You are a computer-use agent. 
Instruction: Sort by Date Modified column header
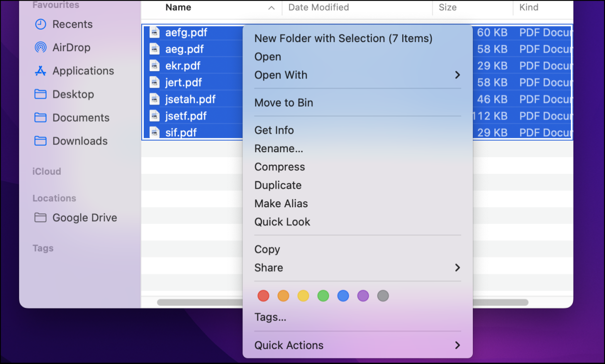(x=319, y=8)
